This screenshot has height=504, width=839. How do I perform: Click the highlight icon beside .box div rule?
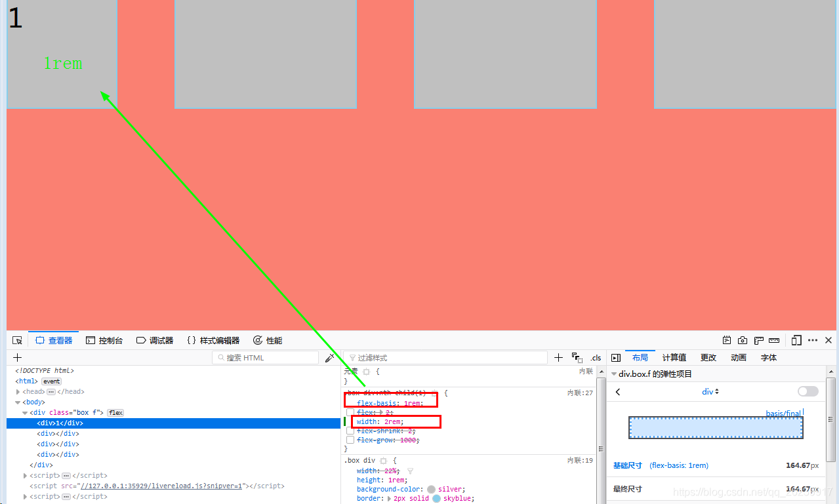(384, 461)
